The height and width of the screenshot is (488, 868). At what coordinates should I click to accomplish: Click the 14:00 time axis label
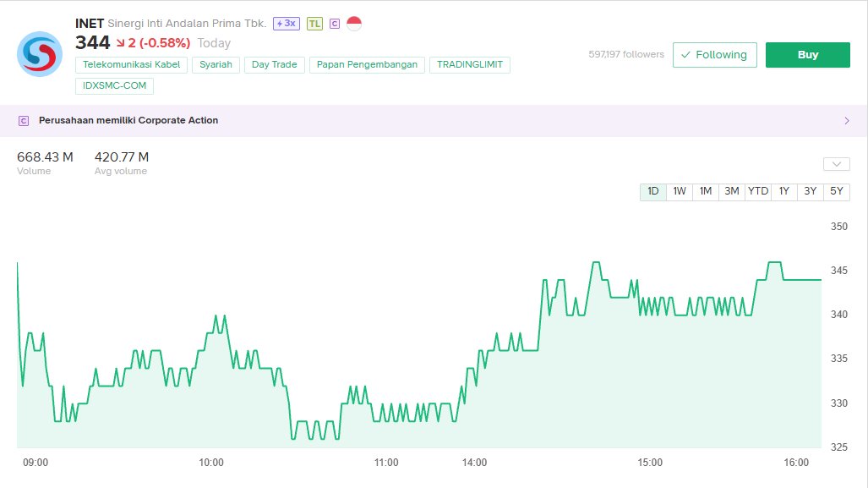point(474,463)
